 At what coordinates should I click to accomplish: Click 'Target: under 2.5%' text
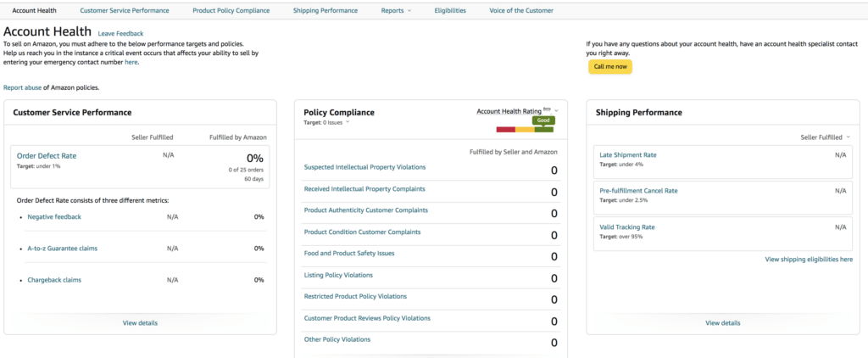point(623,200)
